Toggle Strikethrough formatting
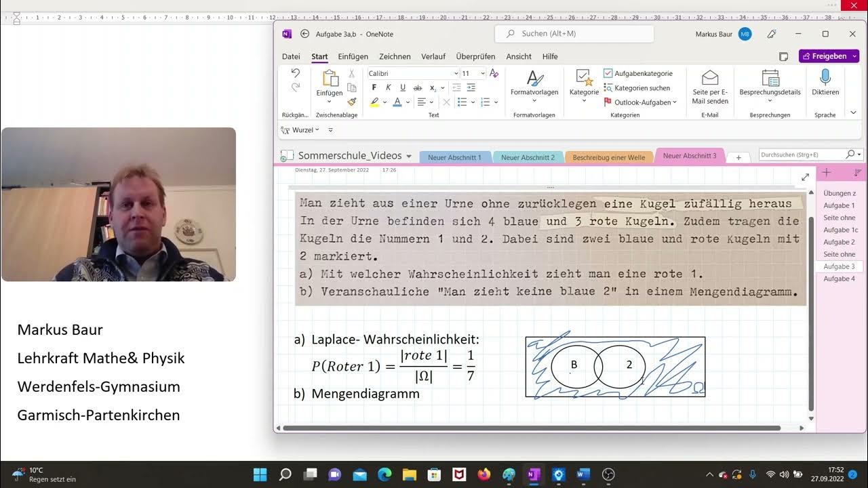The height and width of the screenshot is (488, 868). pos(418,87)
